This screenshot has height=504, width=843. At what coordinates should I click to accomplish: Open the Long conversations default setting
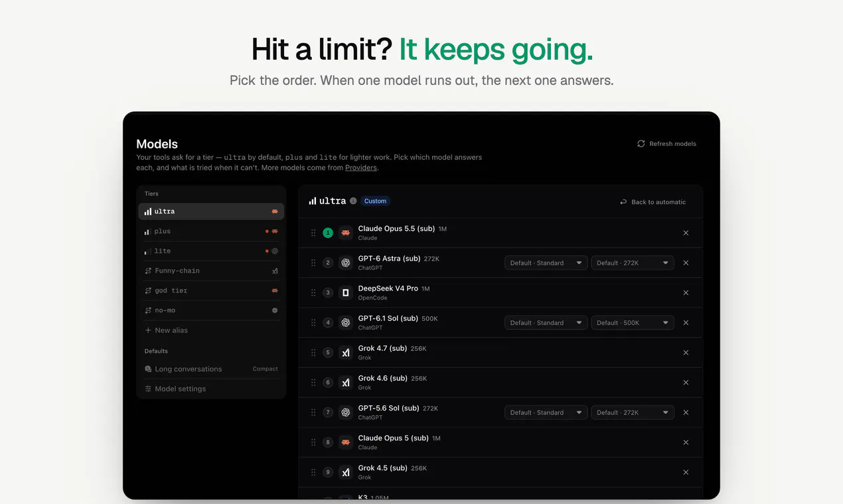(211, 369)
